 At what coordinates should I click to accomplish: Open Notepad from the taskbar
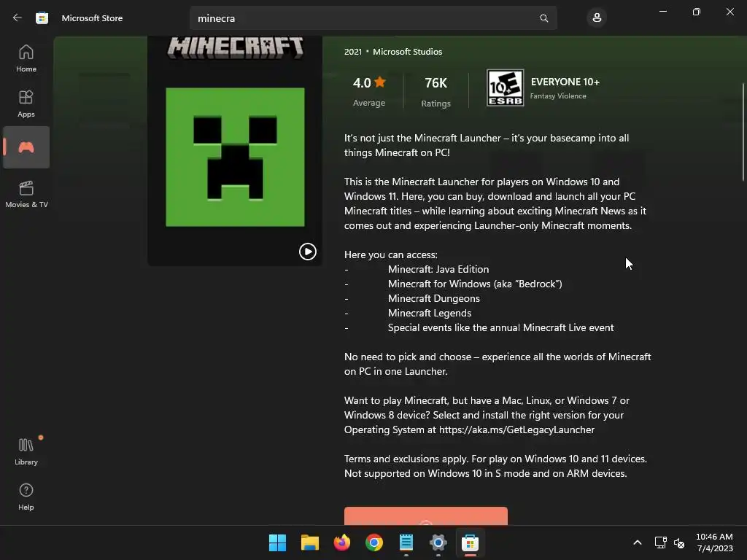point(406,542)
